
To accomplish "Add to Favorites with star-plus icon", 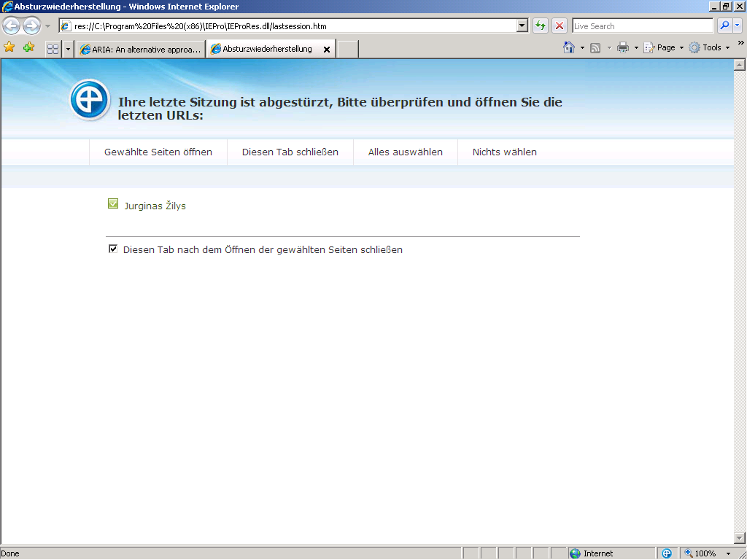I will pyautogui.click(x=28, y=47).
